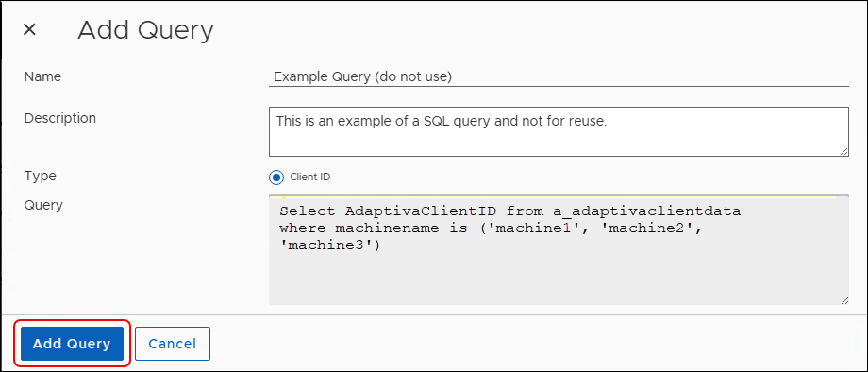Focus the SQL Query text box
This screenshot has height=372, width=868.
pyautogui.click(x=559, y=249)
